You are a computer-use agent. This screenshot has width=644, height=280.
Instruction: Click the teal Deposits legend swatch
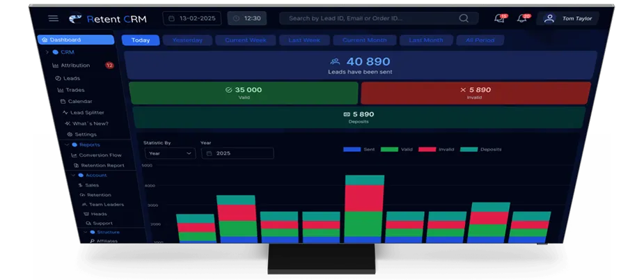(x=469, y=149)
